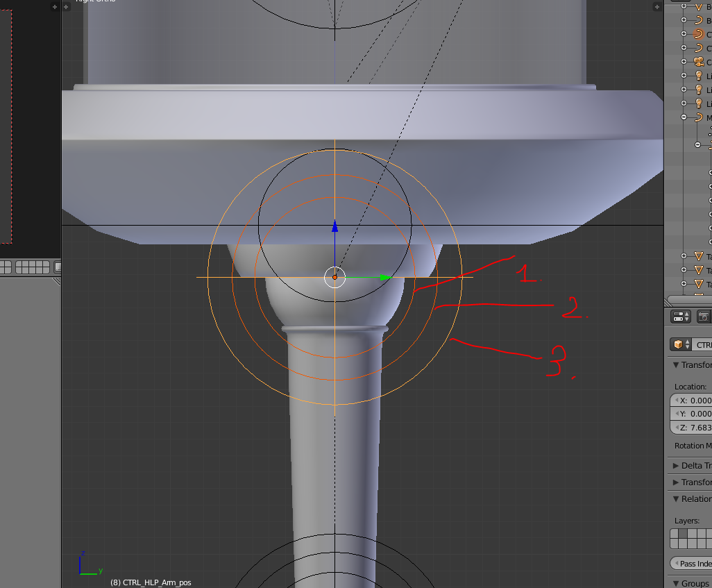Viewport: 712px width, 588px height.
Task: Click the Pass Index field
Action: [691, 564]
